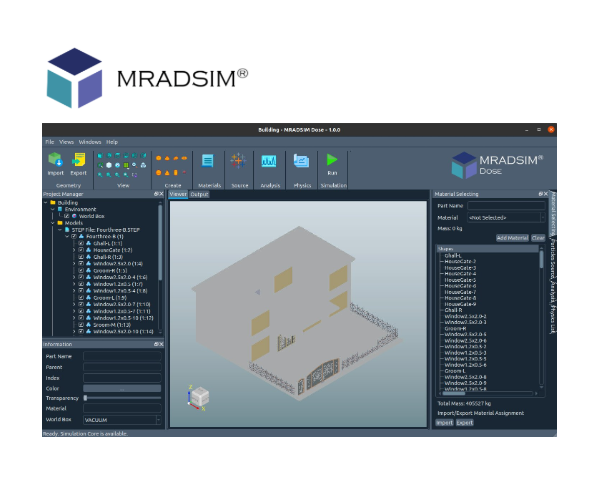Select HouseGate-3 in Shapes list
The width and height of the screenshot is (600, 477).
pos(460,268)
